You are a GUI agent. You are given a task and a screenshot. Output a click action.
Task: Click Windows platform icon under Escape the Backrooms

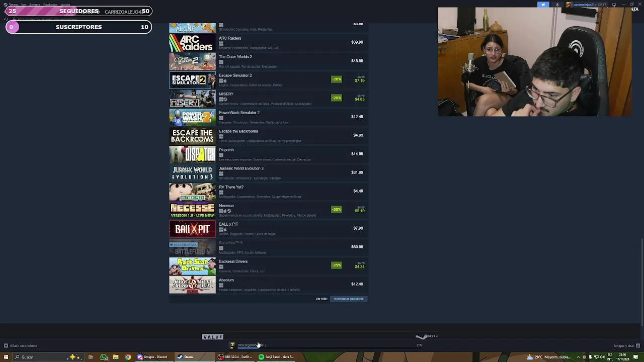[221, 137]
